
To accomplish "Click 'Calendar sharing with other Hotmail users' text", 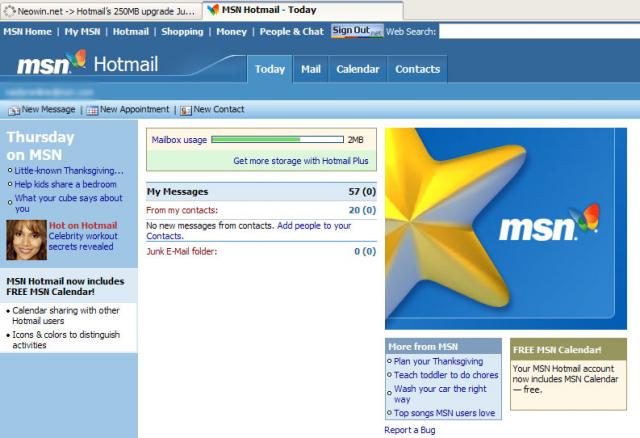I will click(x=66, y=316).
